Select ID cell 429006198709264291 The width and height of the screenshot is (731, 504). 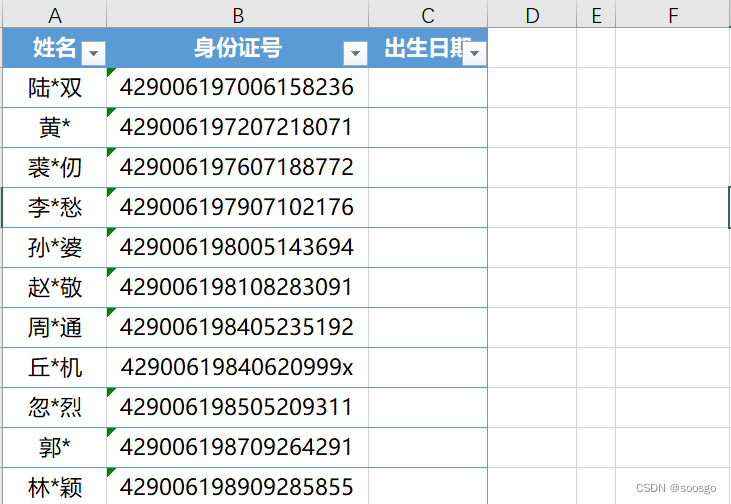pos(238,448)
